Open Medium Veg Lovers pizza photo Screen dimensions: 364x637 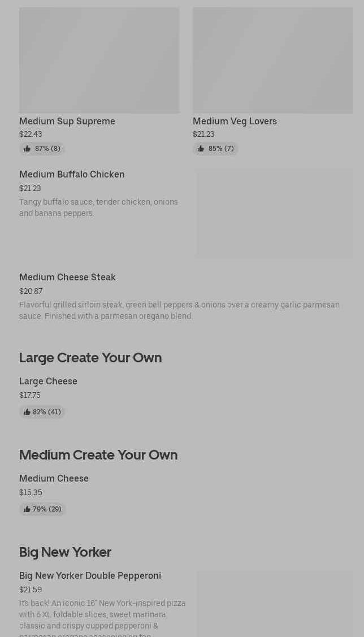272,60
